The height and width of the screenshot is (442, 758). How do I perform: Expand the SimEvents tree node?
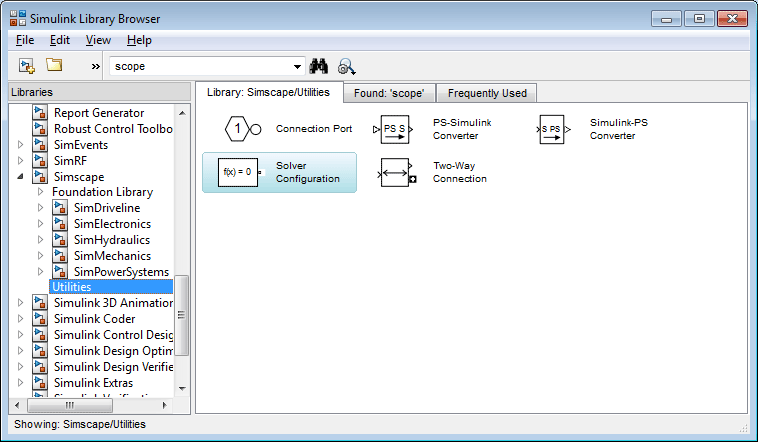point(20,145)
